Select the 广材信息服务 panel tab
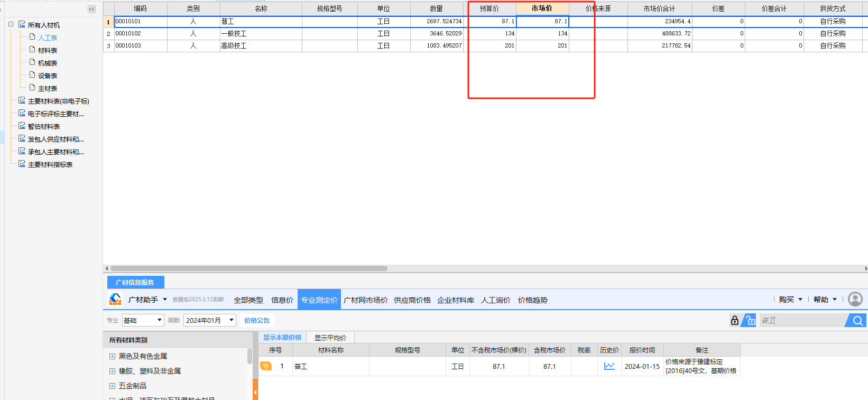This screenshot has height=400, width=868. tap(135, 282)
